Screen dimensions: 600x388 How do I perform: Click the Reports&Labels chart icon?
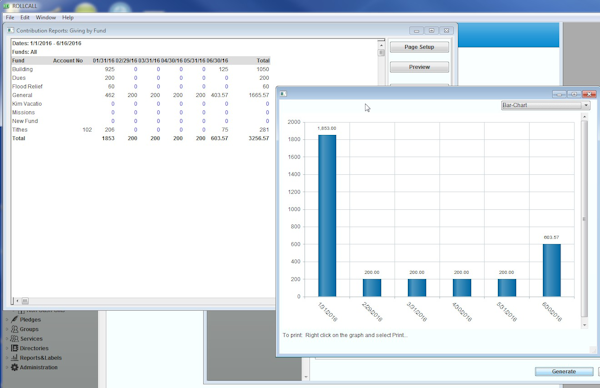[x=15, y=357]
